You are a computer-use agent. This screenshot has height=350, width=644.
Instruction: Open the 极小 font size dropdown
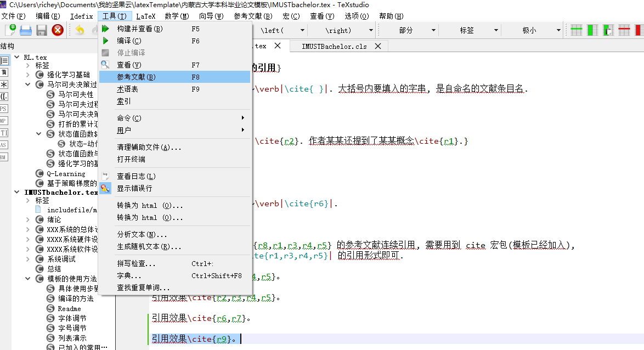tap(558, 30)
